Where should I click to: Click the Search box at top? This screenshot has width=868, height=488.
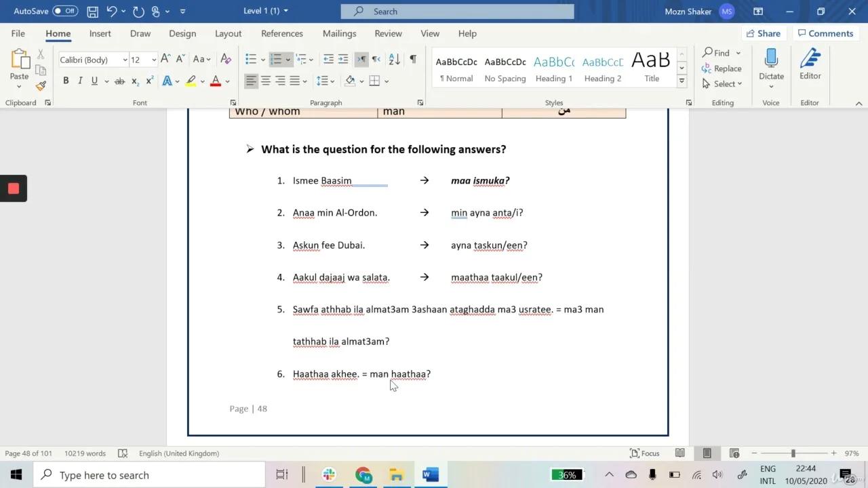click(457, 11)
